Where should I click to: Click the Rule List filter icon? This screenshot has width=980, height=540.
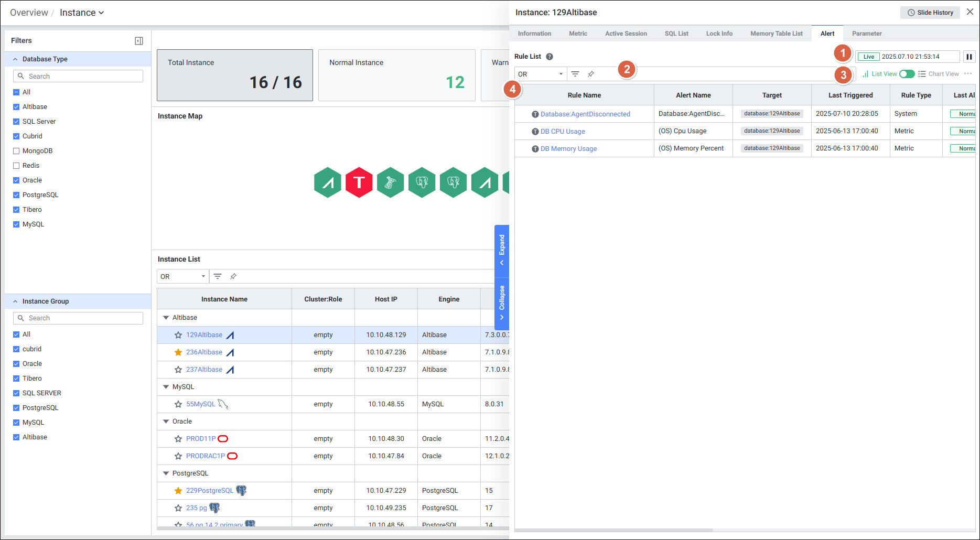575,74
